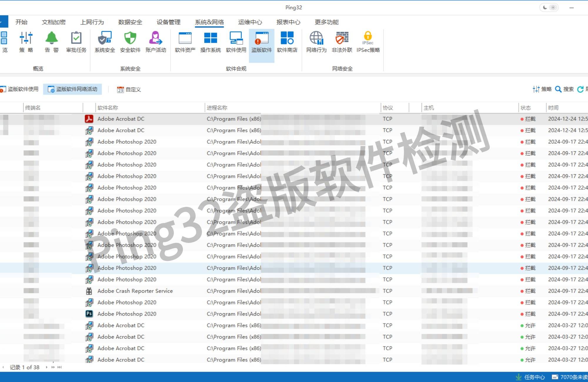The width and height of the screenshot is (588, 382).
Task: Open the 安全软件 security software icon
Action: tap(130, 41)
